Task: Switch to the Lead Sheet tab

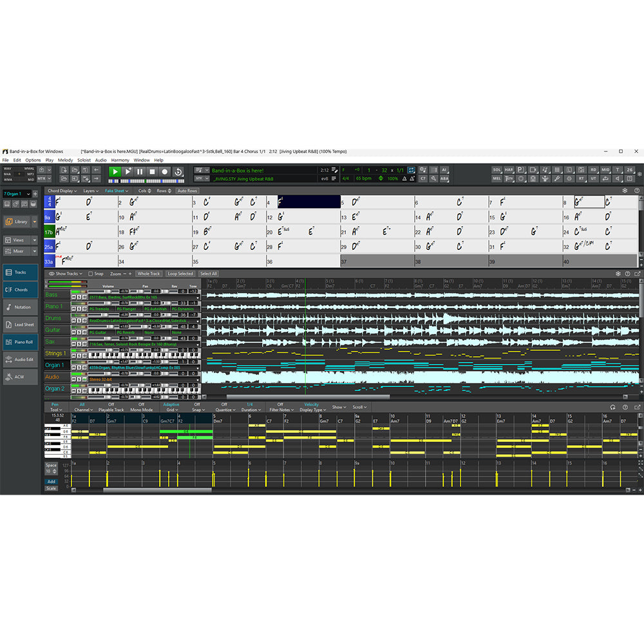Action: [20, 325]
